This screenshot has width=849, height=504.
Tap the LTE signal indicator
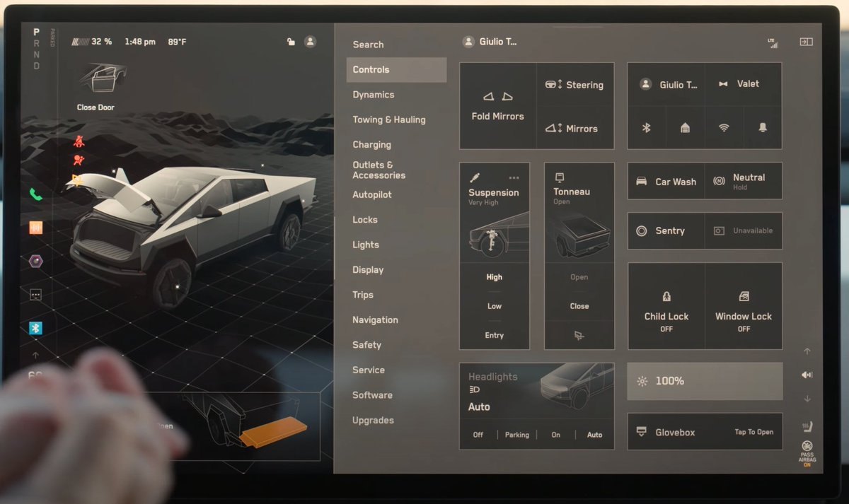[x=773, y=42]
